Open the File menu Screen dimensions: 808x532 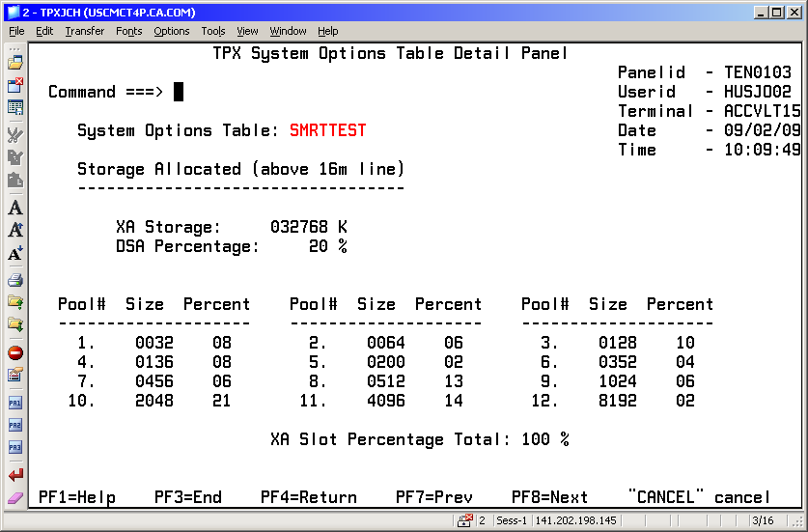coord(17,31)
